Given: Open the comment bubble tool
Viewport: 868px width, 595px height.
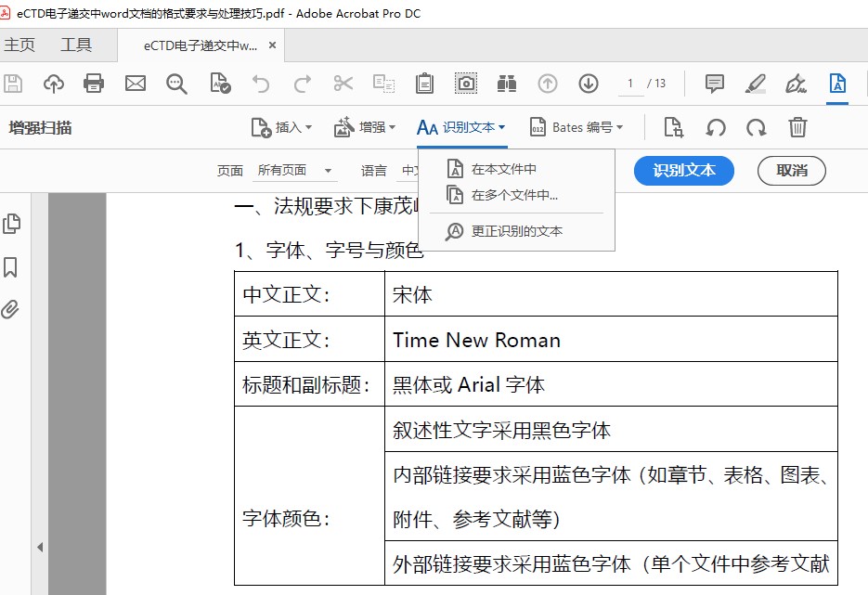Looking at the screenshot, I should coord(715,84).
